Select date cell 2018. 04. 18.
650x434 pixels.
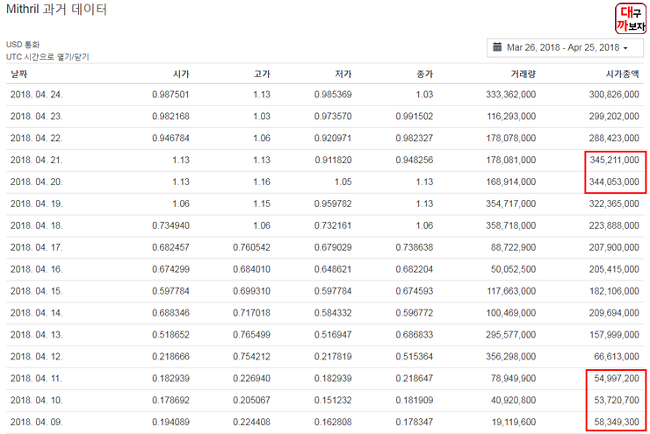(36, 225)
